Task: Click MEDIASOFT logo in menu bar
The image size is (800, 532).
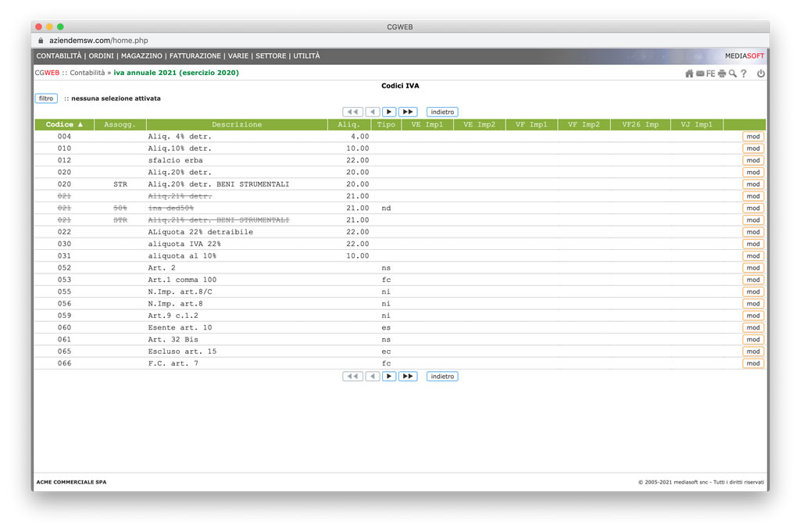Action: 745,56
